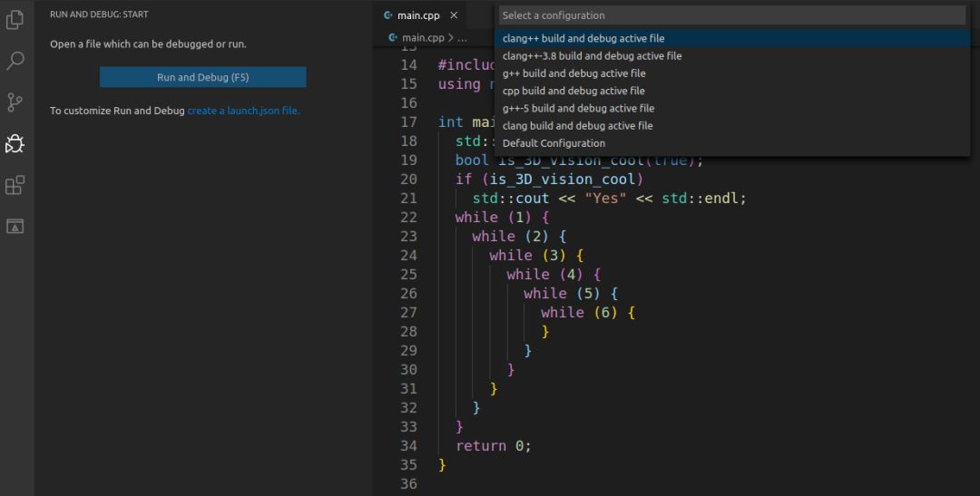Click the RUN AND DEBUG: START header
Screen dimensions: 980x496
click(x=100, y=14)
